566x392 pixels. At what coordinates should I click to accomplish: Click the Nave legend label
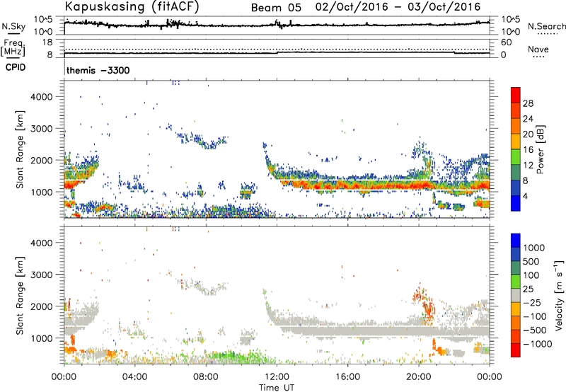538,49
